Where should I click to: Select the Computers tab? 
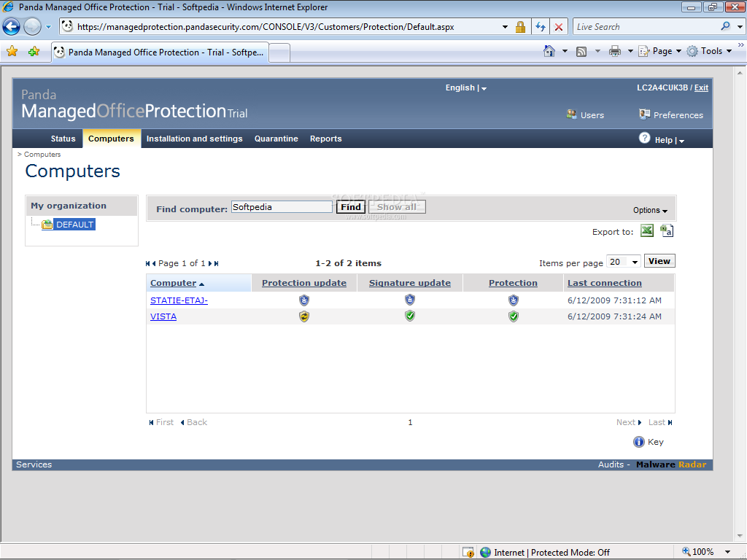(x=112, y=139)
